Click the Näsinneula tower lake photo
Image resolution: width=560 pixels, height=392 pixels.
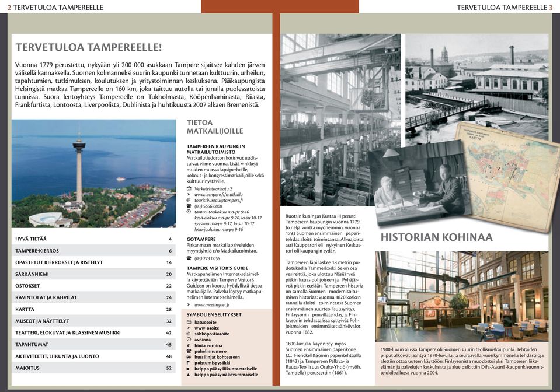(x=93, y=174)
